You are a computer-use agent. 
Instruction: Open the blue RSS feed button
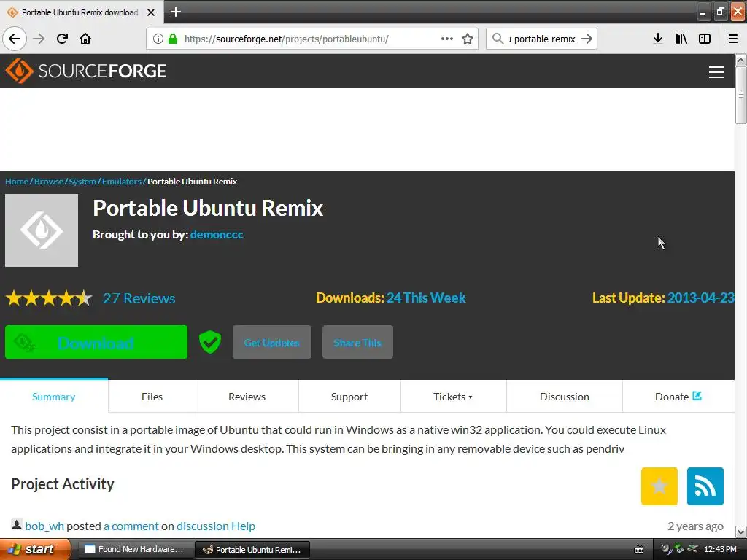click(x=705, y=486)
